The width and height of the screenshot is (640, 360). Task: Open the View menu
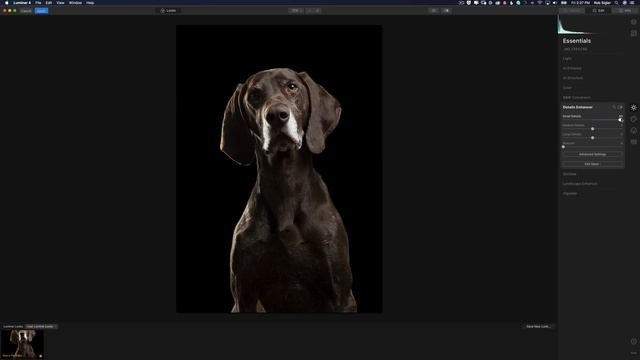tap(60, 3)
